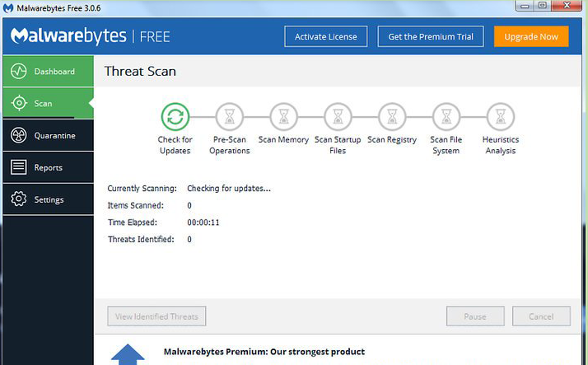The width and height of the screenshot is (588, 365).
Task: Click the Reports list icon
Action: [x=18, y=167]
